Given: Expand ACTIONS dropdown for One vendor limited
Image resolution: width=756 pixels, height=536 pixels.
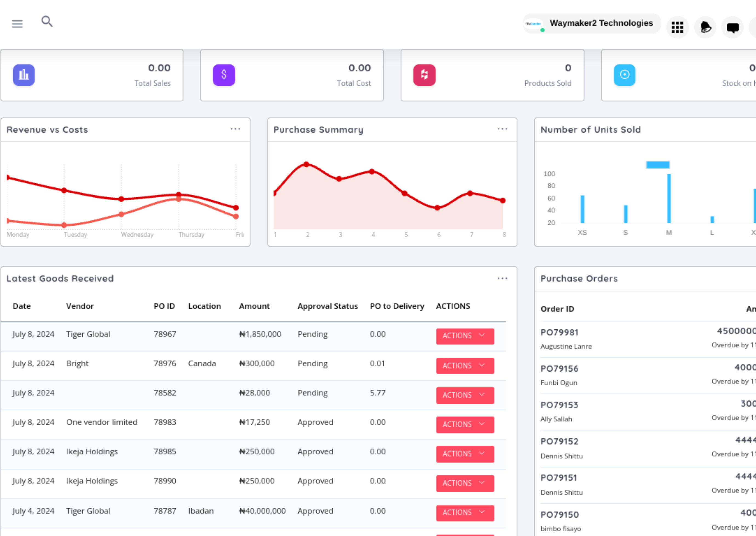Looking at the screenshot, I should [x=465, y=424].
